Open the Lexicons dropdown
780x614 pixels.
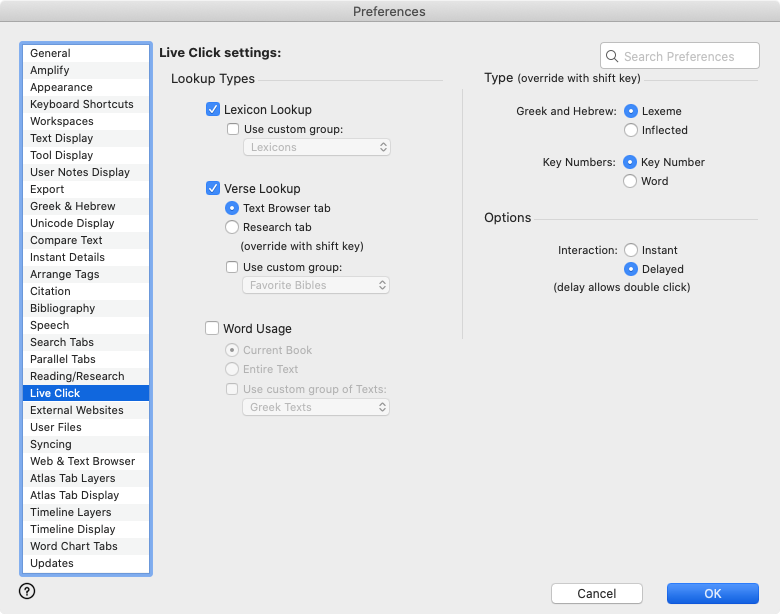tap(316, 147)
